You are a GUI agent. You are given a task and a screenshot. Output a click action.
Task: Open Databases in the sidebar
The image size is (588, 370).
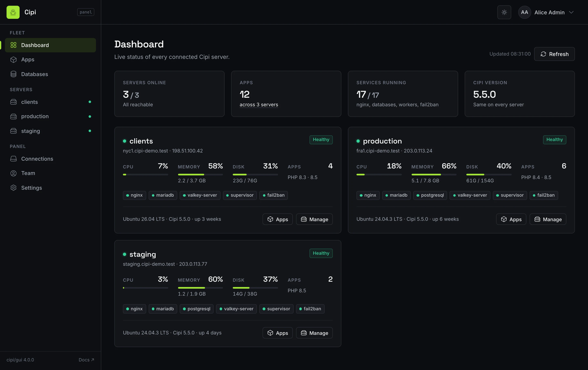coord(50,74)
